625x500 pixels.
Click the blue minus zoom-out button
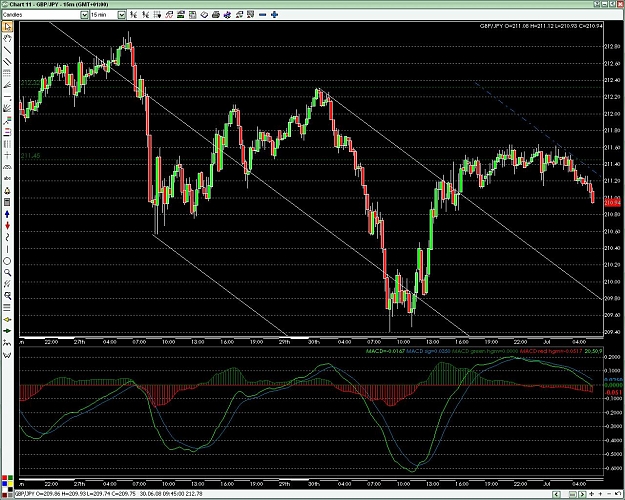pos(262,15)
